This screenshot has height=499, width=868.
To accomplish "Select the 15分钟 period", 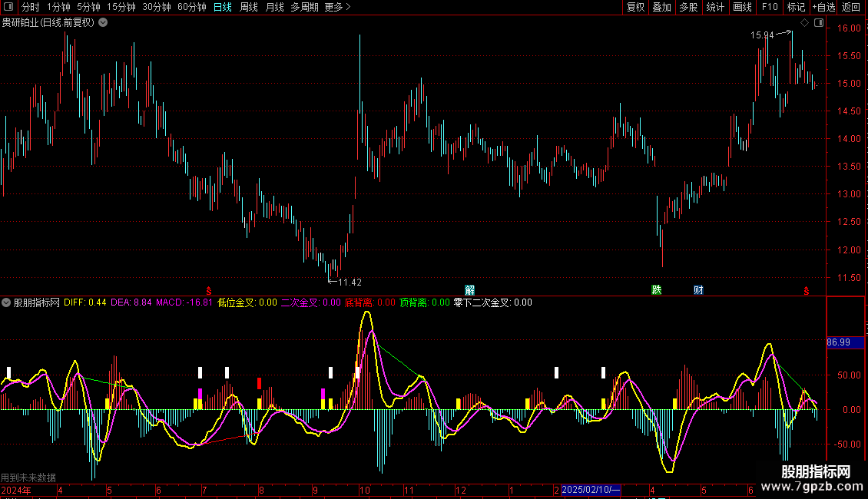I will 121,7.
